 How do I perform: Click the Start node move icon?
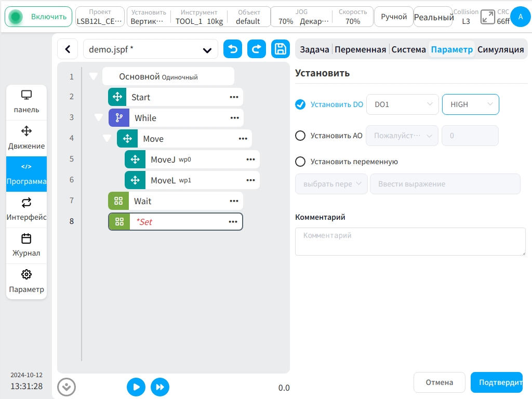(117, 97)
